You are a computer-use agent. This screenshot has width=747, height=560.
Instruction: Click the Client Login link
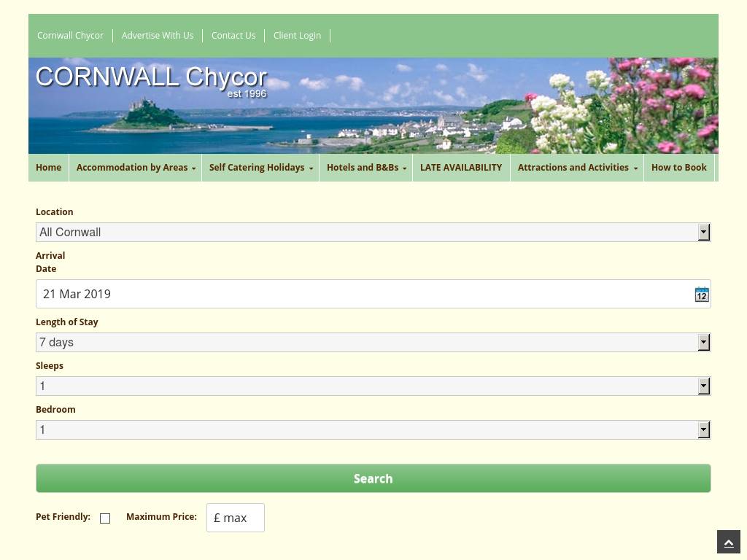pos(297,36)
